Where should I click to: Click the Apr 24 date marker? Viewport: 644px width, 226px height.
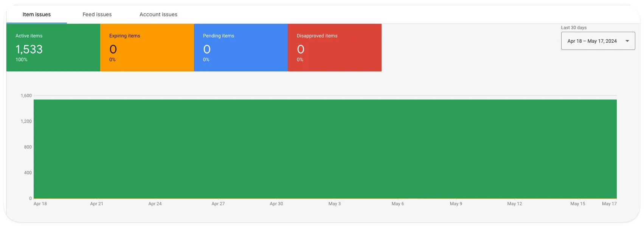pyautogui.click(x=155, y=204)
